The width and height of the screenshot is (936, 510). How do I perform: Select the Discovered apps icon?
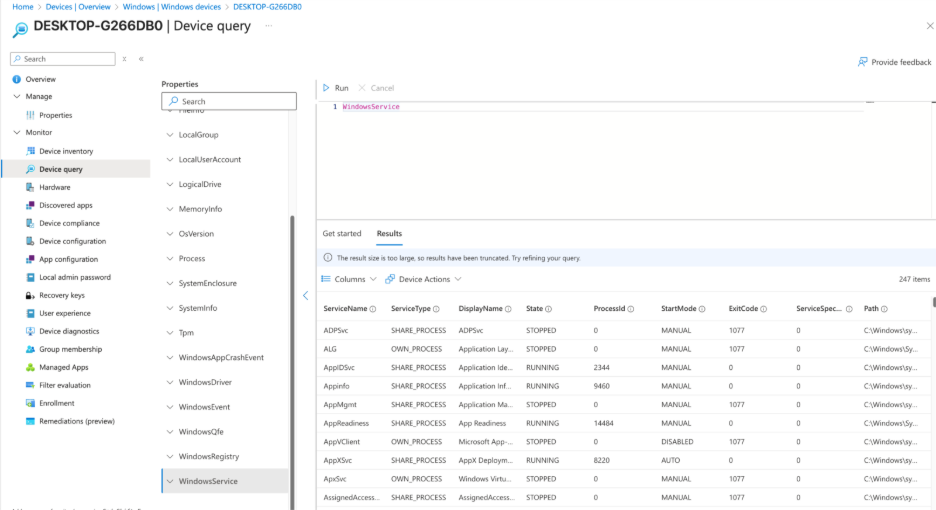[x=30, y=205]
